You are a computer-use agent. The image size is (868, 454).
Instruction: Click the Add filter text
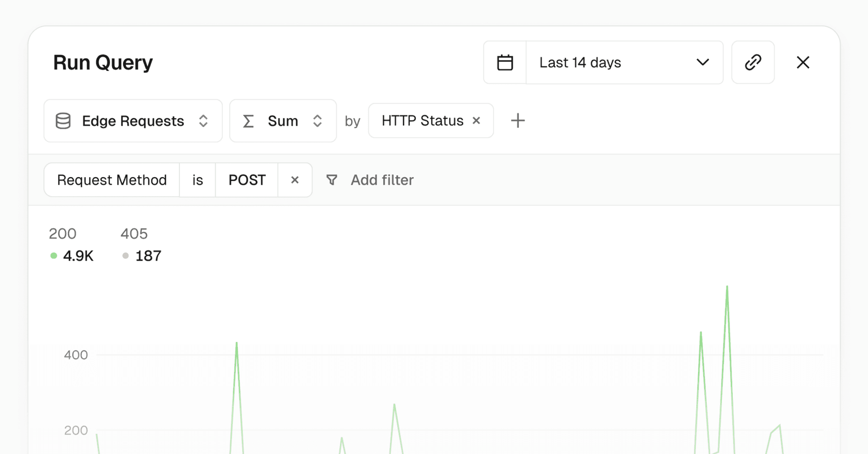point(382,180)
